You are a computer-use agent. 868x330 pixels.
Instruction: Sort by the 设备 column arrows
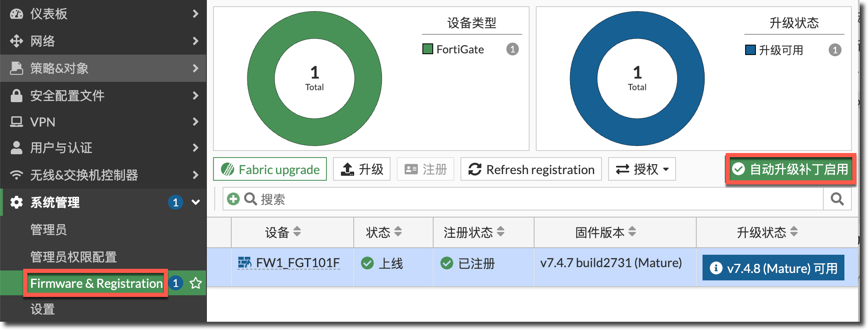[297, 232]
